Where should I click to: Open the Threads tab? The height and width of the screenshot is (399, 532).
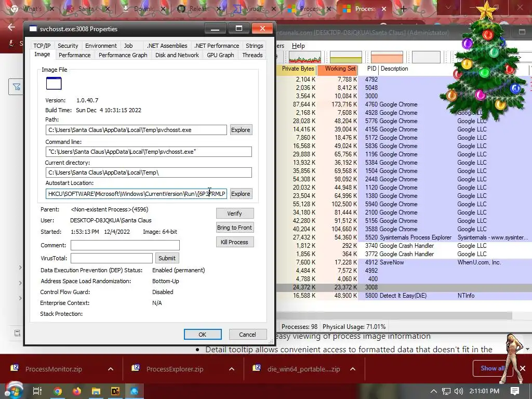252,55
